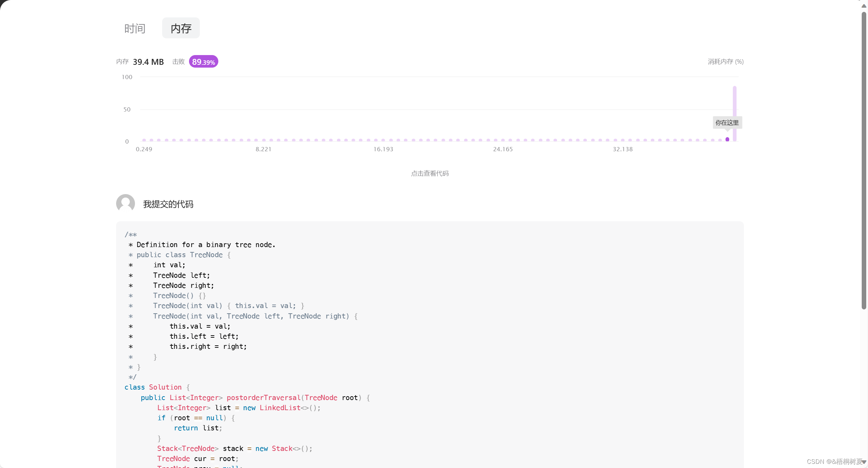868x468 pixels.
Task: Click the purple current-position dot on chart
Action: [x=727, y=139]
